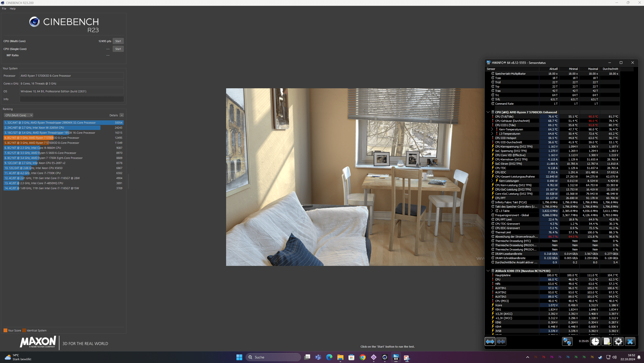Open the CPU (Multi Core) ranking dropdown
644x363 pixels.
click(x=18, y=115)
